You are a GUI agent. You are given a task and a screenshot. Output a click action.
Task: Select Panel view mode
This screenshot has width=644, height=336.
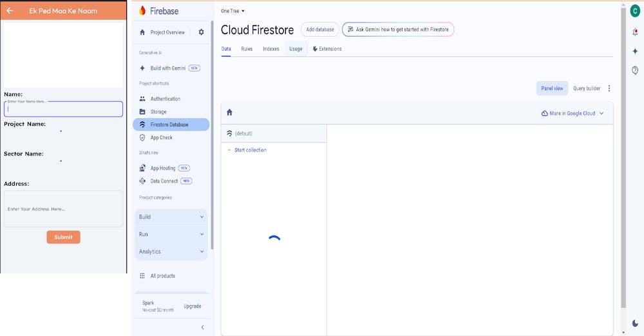pyautogui.click(x=552, y=88)
